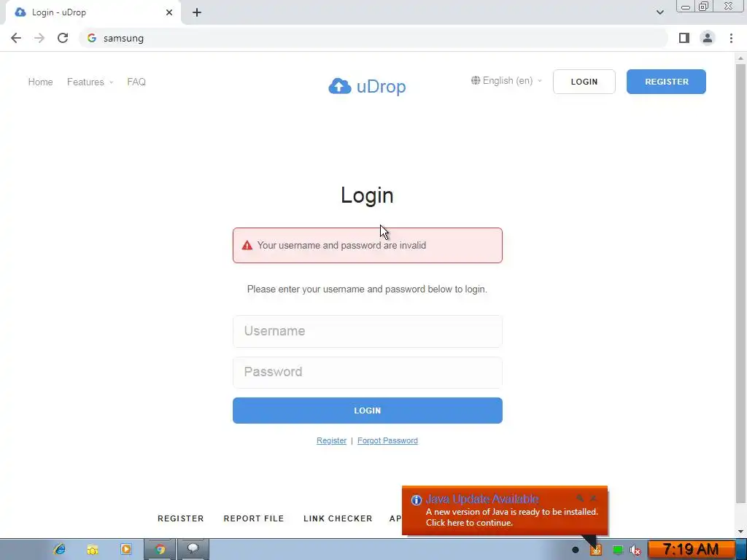This screenshot has width=747, height=560.
Task: Open a new tab with the plus icon
Action: pos(197,12)
